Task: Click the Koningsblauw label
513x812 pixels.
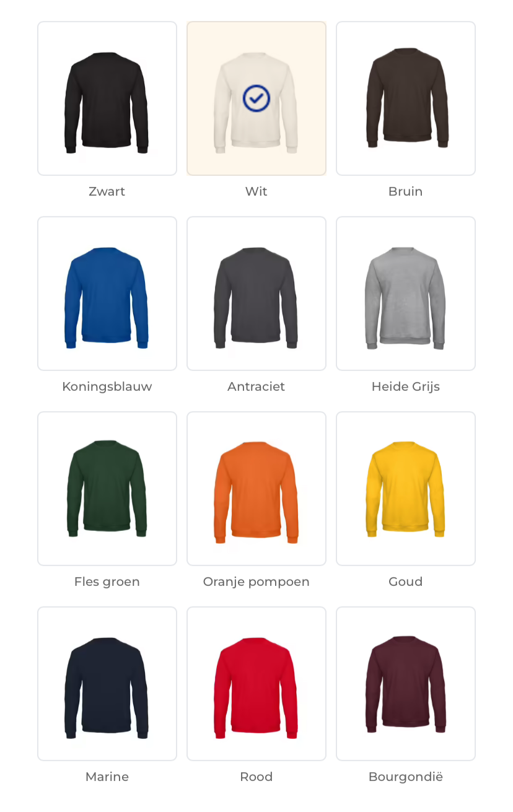Action: pos(107,386)
